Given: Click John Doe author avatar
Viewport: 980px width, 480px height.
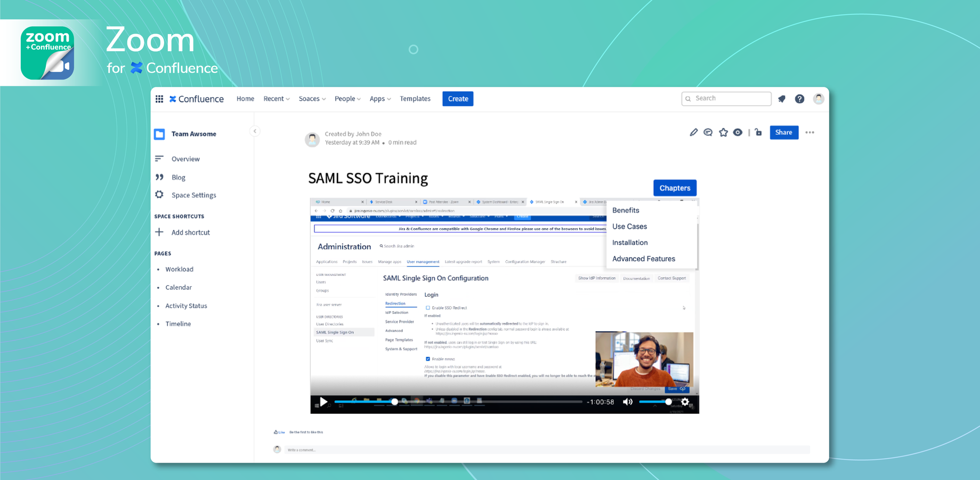Looking at the screenshot, I should point(312,139).
